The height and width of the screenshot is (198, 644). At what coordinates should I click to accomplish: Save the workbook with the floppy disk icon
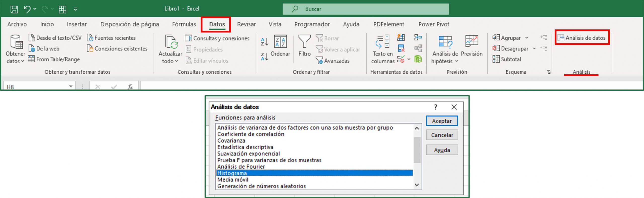[14, 9]
